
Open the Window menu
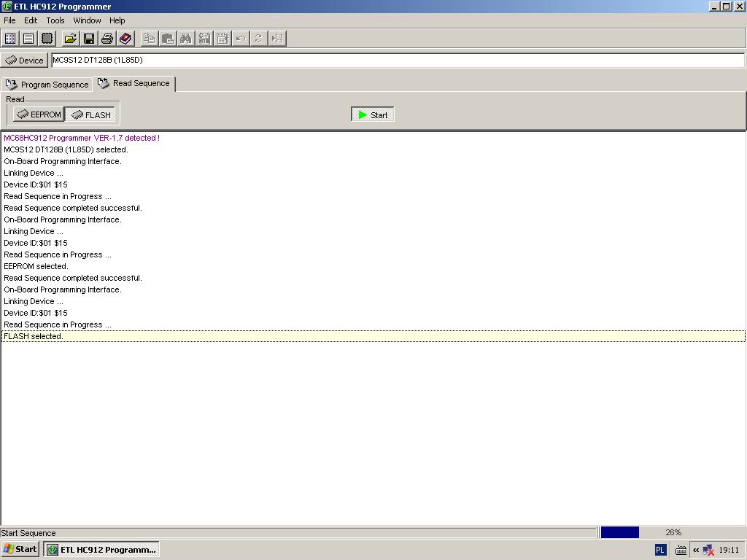pyautogui.click(x=87, y=20)
